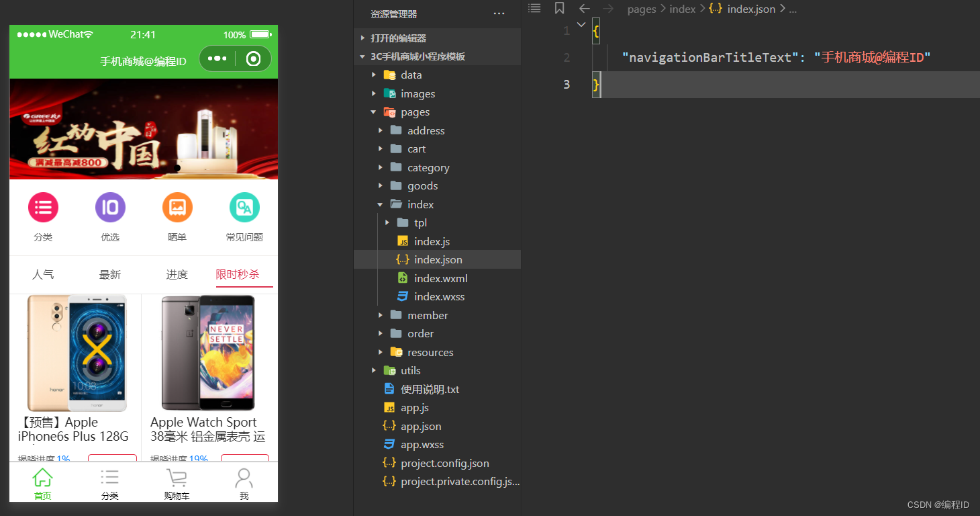
Task: Open the explorer more-actions ellipsis
Action: click(499, 13)
